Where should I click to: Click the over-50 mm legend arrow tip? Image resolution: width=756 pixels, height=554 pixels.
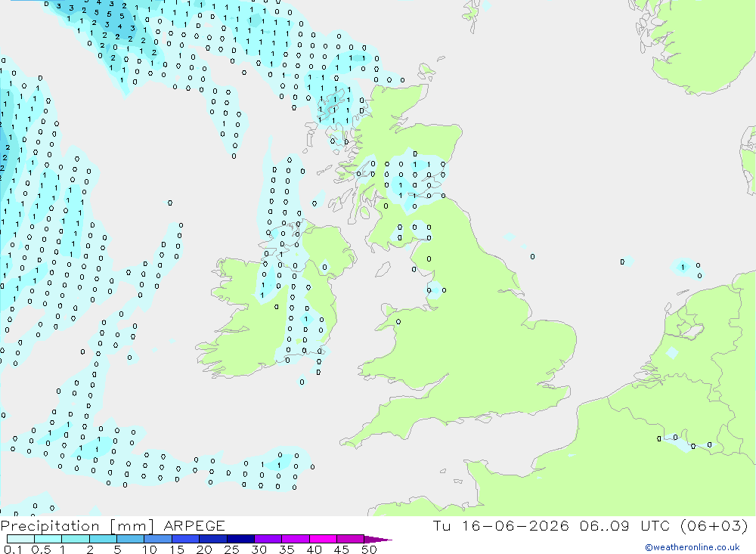[379, 540]
